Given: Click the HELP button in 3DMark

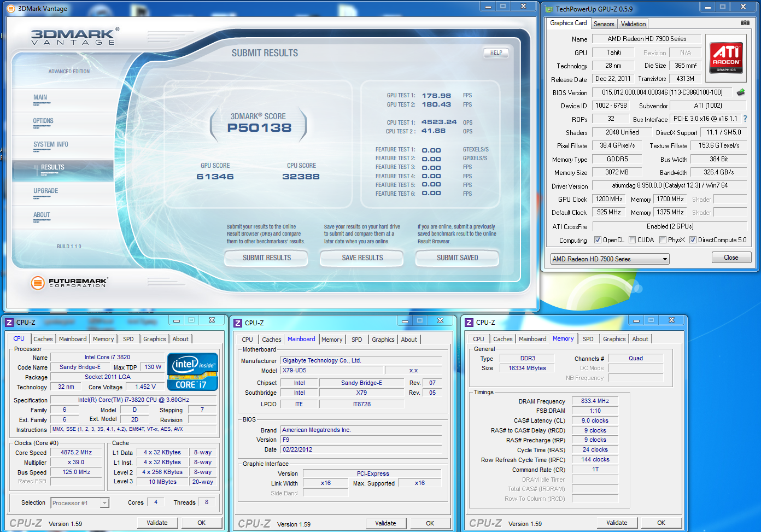Looking at the screenshot, I should (x=496, y=53).
